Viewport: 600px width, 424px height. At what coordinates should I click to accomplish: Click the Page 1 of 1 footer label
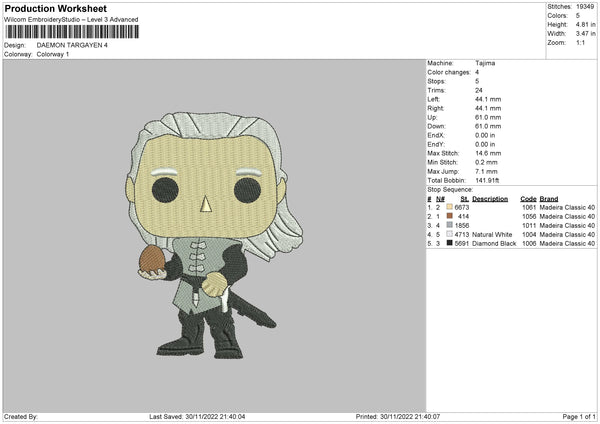click(579, 416)
